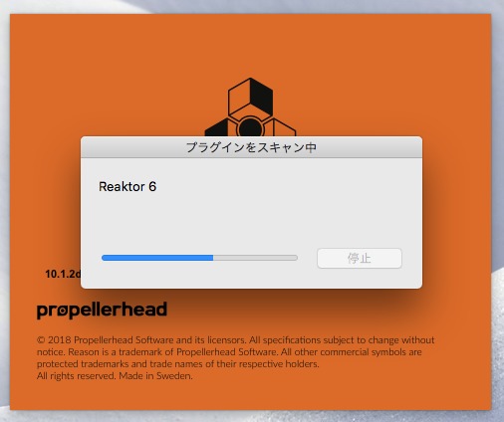Click the left black cube of the logo
504x422 pixels.
pos(217,128)
